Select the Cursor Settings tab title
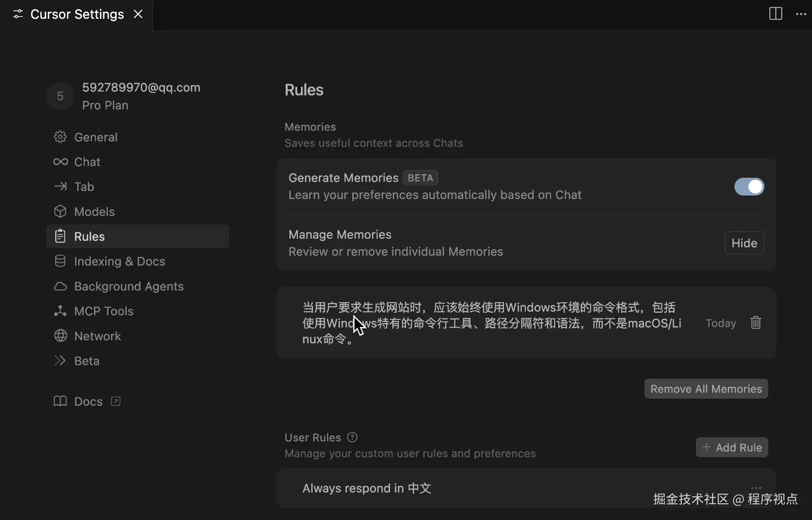 click(77, 14)
